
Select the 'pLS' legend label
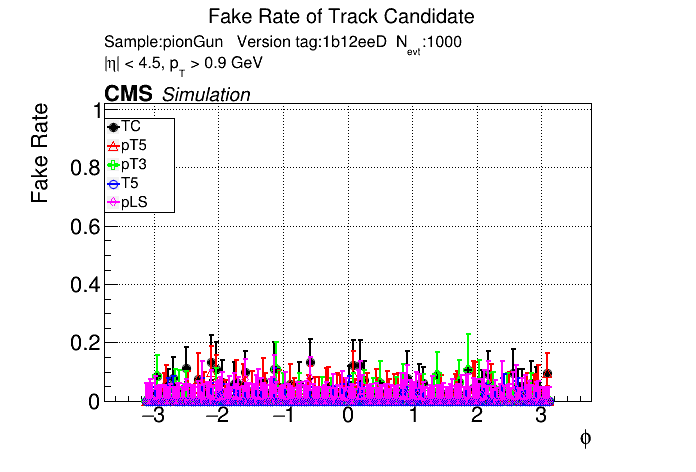(134, 202)
